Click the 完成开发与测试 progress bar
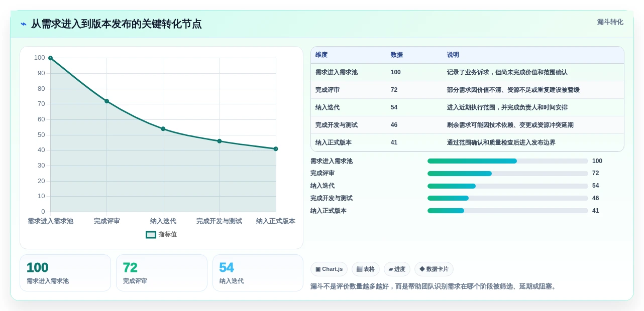This screenshot has width=644, height=311. (x=507, y=198)
